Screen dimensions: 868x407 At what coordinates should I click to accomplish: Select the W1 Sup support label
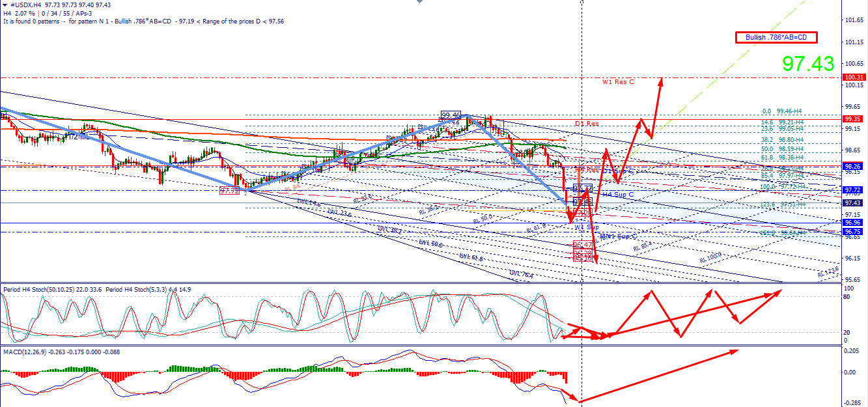click(x=586, y=227)
